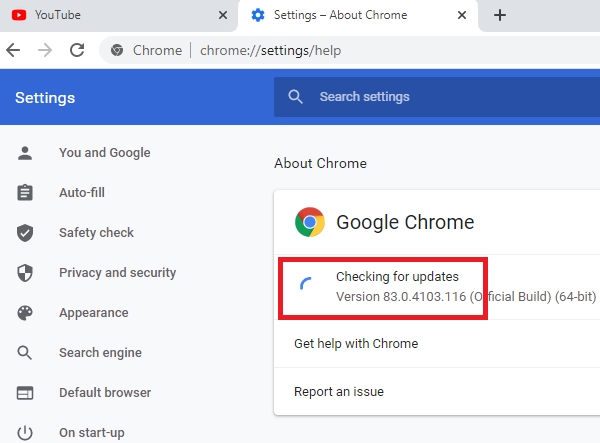The image size is (600, 443).
Task: Reload the page with the refresh icon
Action: coord(77,50)
